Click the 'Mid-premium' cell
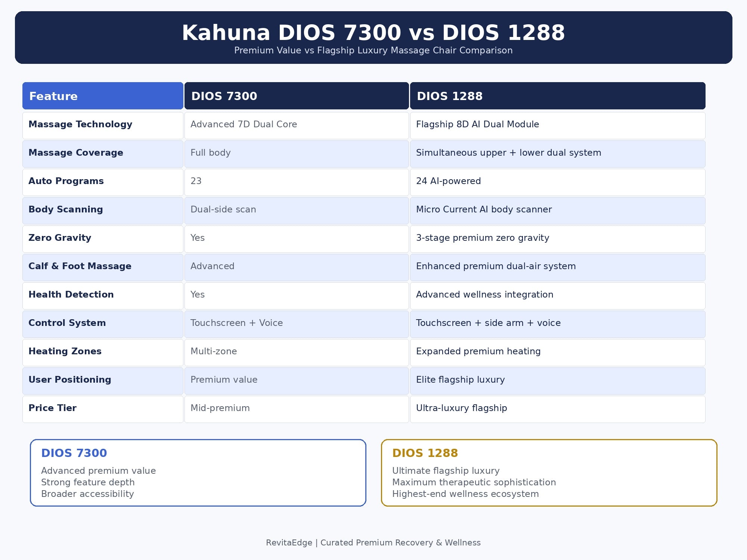 pos(297,410)
